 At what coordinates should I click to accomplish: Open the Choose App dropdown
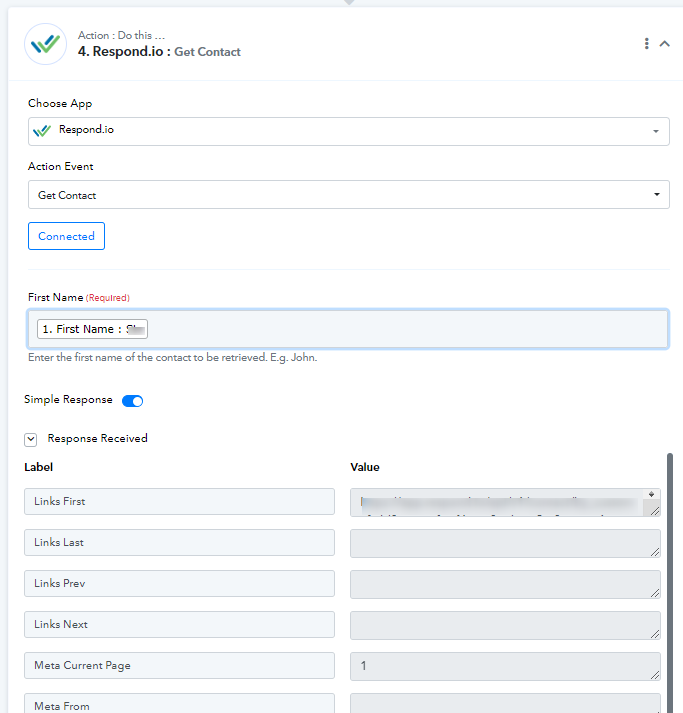point(349,131)
